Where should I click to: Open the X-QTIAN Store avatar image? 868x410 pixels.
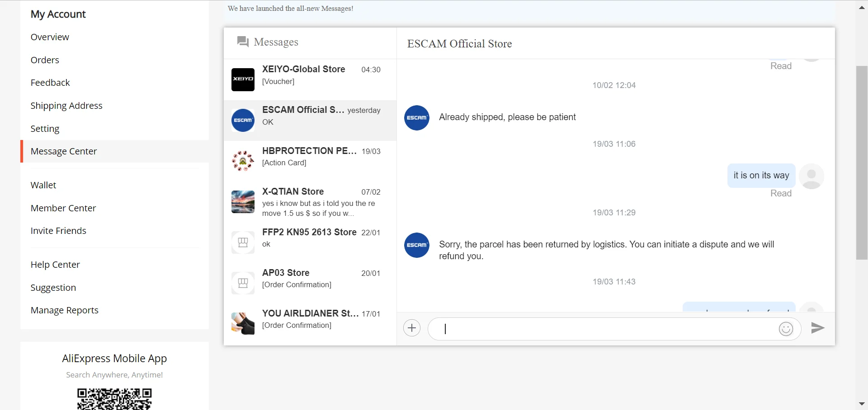click(x=243, y=201)
